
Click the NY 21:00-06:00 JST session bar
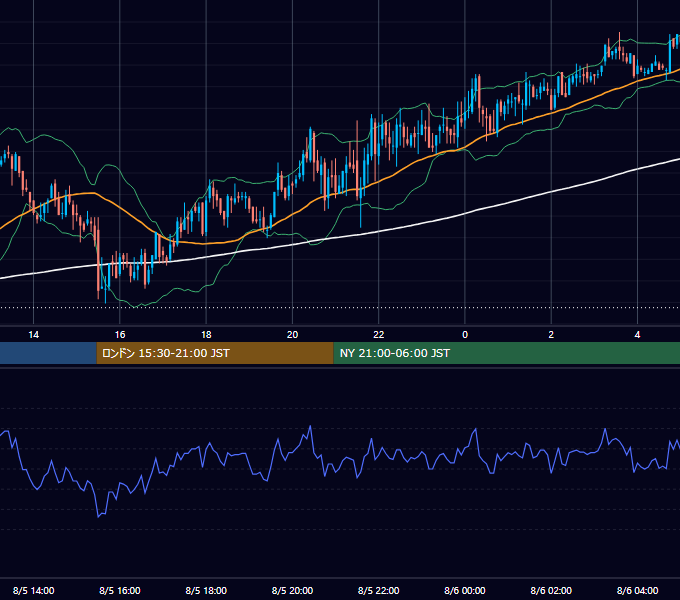click(x=507, y=353)
